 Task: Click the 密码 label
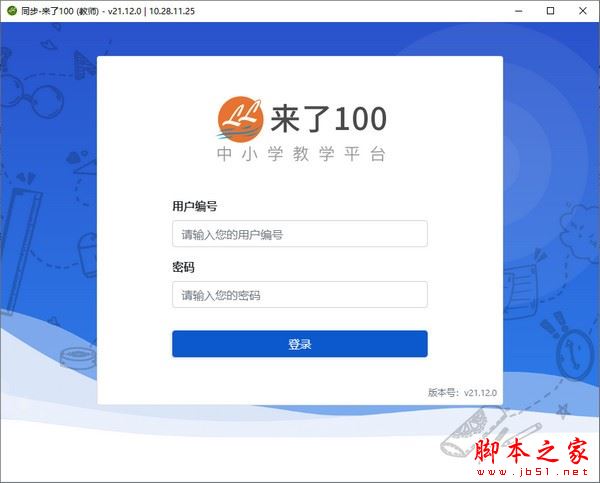click(183, 267)
